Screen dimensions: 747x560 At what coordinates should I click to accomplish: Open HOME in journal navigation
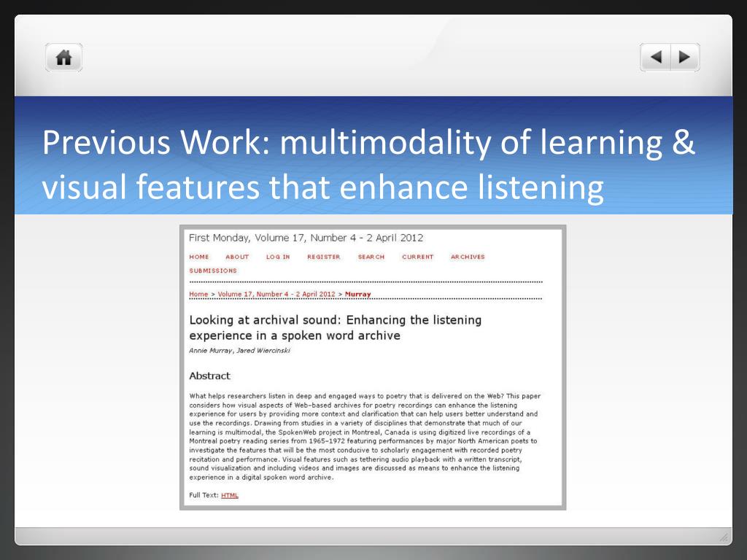point(198,257)
